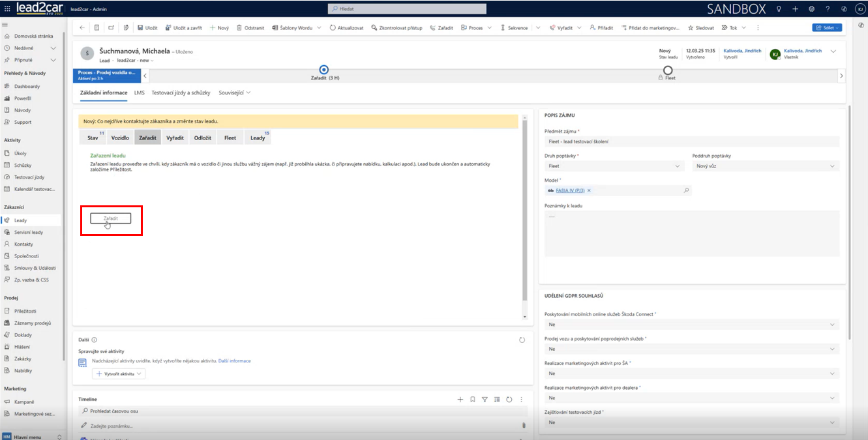Open Vytvořit aktivitu dropdown button
Screen dimensions: 868x440
tap(119, 374)
